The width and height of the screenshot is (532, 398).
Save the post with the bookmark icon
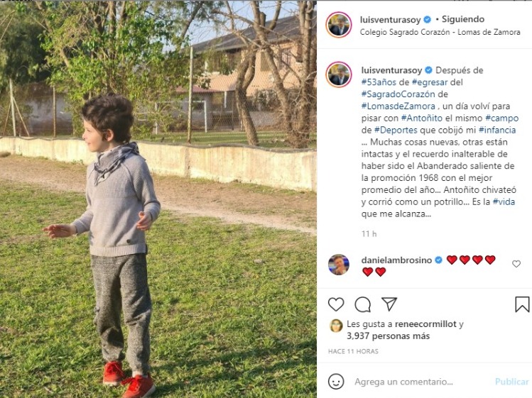click(x=522, y=304)
